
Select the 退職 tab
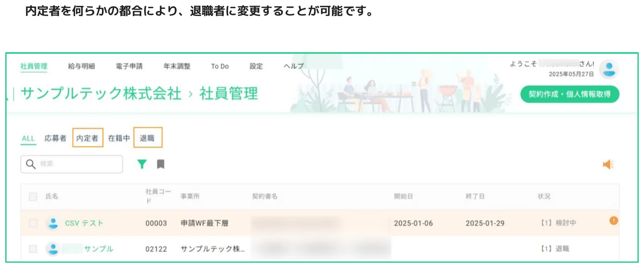(147, 138)
